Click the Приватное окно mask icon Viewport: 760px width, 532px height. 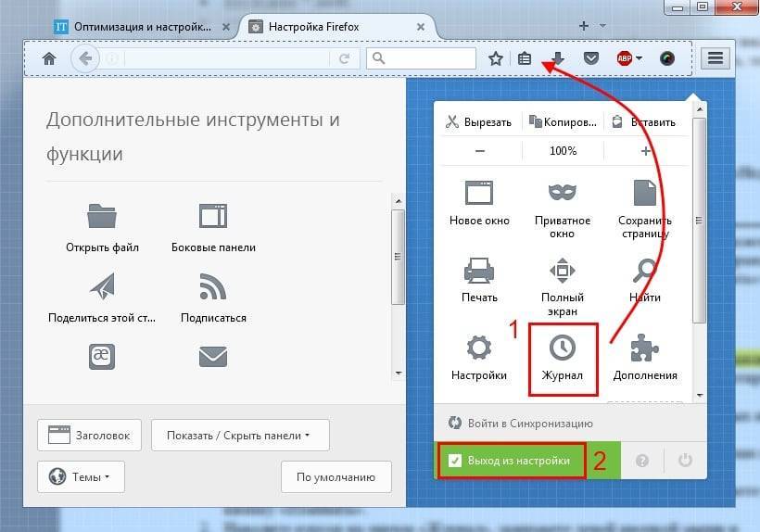[x=563, y=193]
